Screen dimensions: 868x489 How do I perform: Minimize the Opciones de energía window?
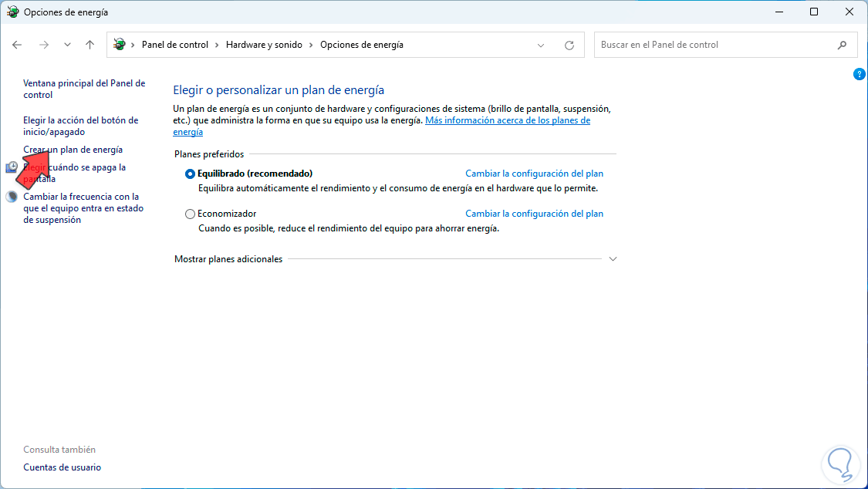(779, 12)
